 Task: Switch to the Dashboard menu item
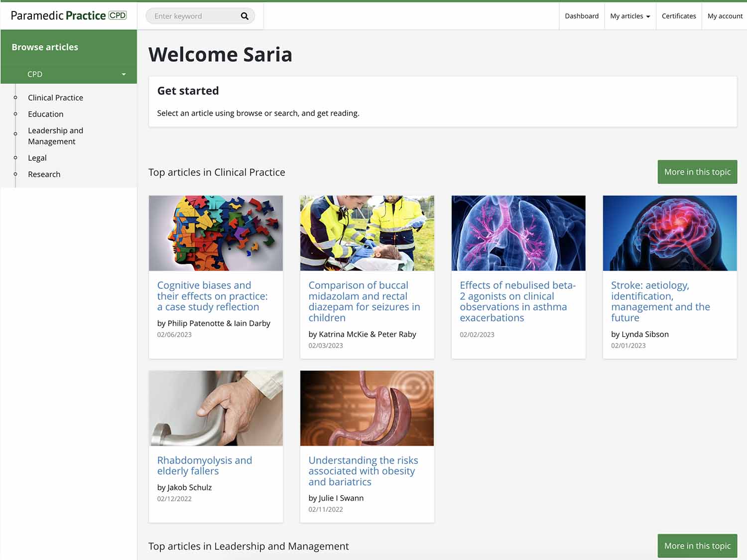(x=581, y=15)
